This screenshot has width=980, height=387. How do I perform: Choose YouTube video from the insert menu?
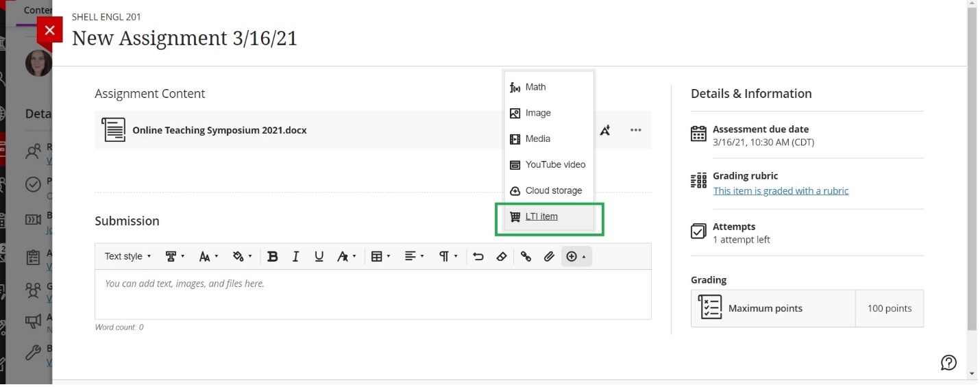[x=555, y=165]
